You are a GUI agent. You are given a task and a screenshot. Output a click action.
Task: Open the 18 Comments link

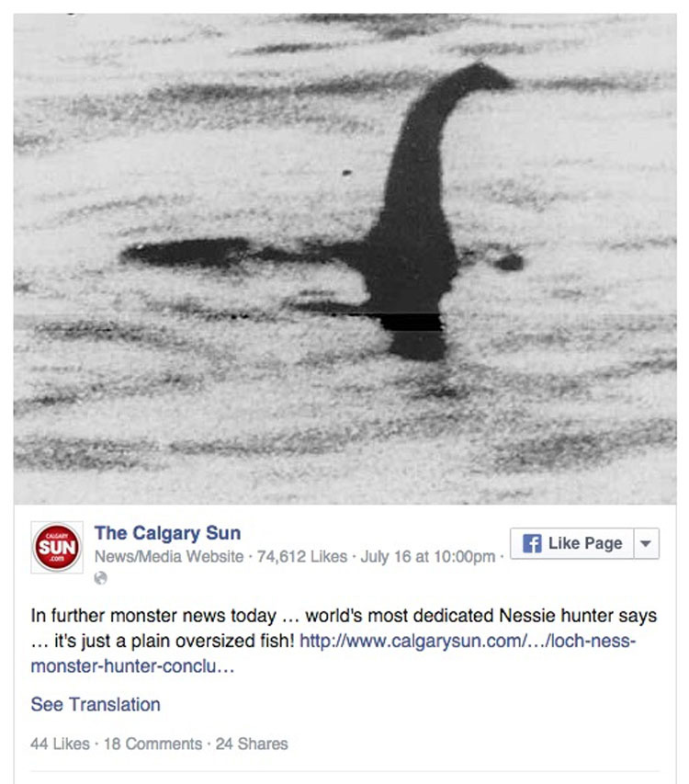coord(152,744)
